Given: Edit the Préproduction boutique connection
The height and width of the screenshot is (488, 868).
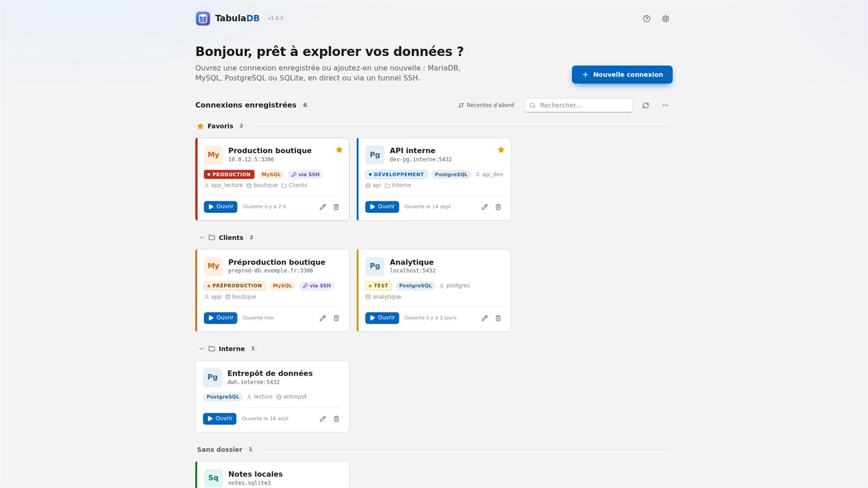Looking at the screenshot, I should (323, 318).
